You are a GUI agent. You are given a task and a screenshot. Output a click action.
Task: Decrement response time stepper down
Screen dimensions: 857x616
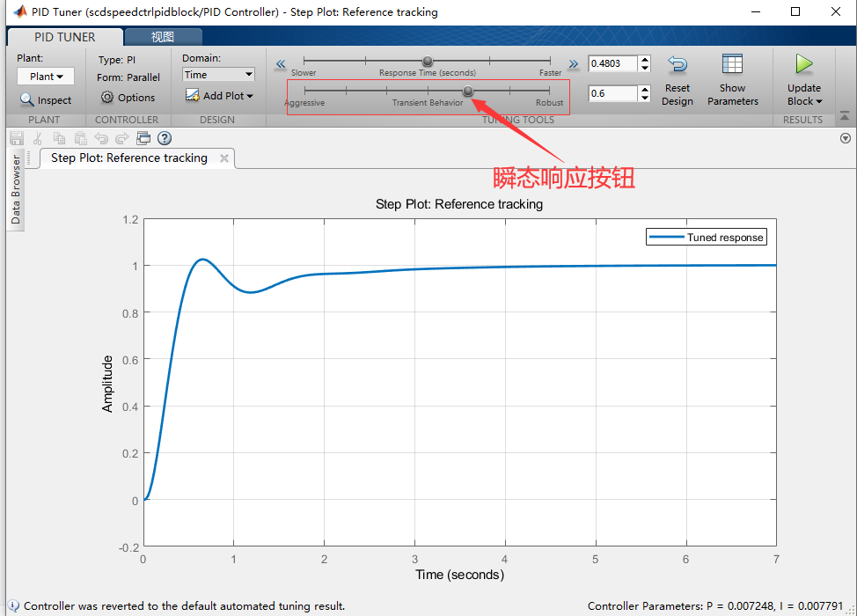pos(645,68)
